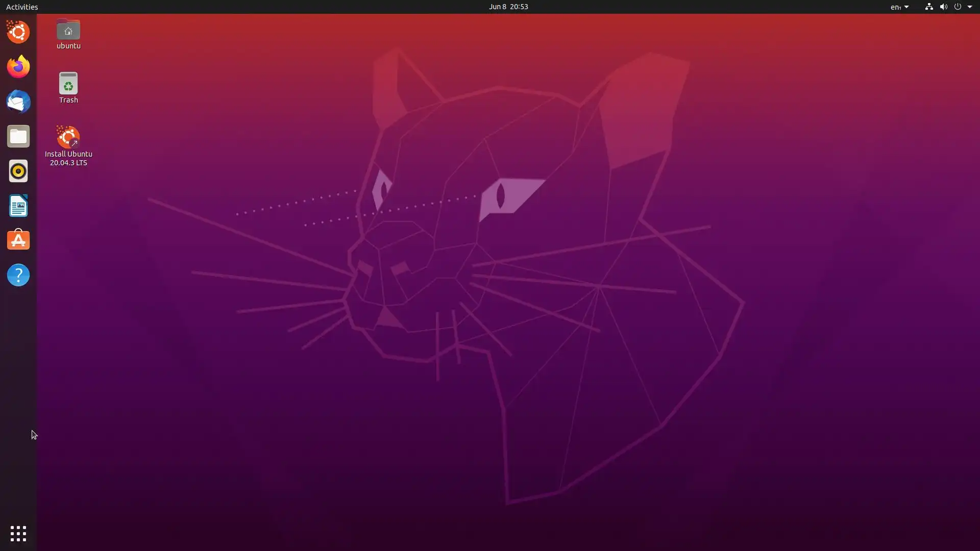
Task: Open Firefox web browser
Action: pyautogui.click(x=18, y=67)
